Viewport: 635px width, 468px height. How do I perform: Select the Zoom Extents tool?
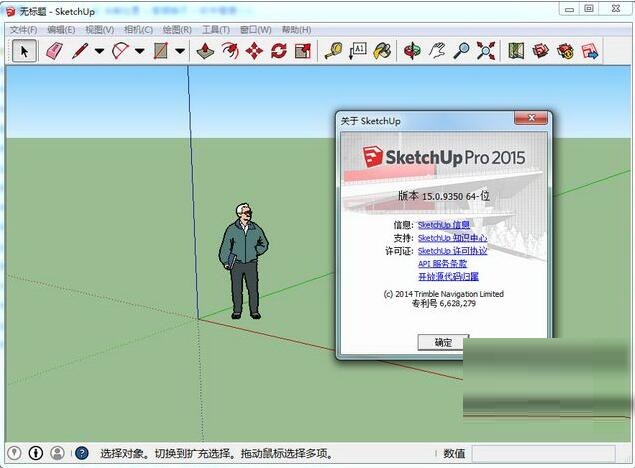486,50
